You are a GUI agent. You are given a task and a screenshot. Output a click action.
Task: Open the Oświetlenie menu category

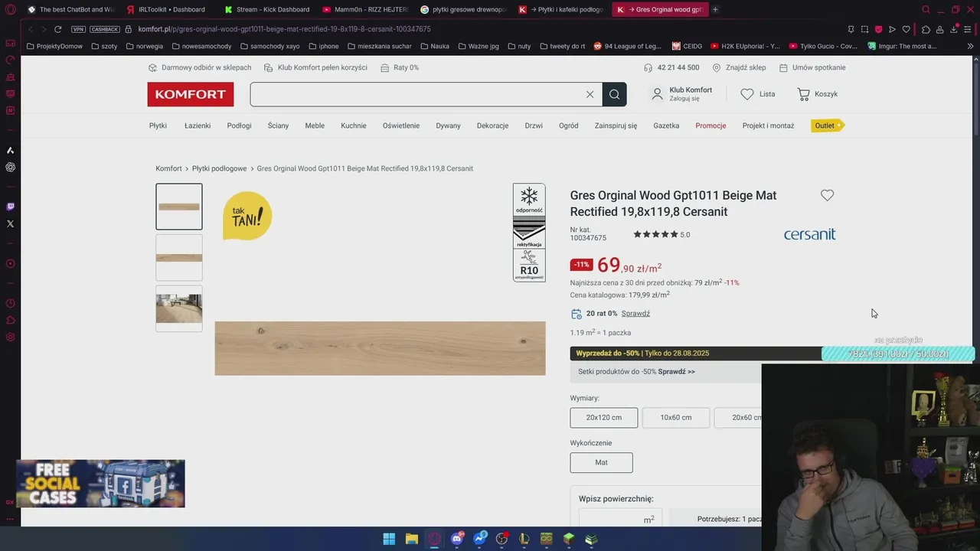pos(401,126)
